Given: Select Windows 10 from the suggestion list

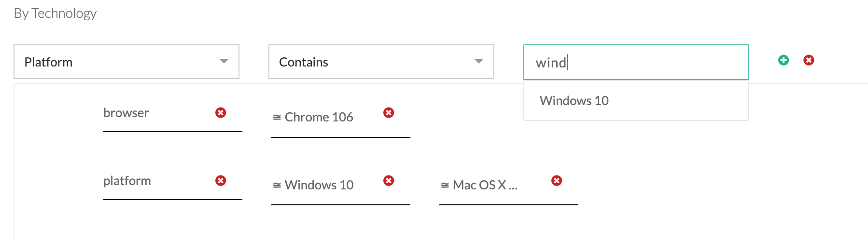Looking at the screenshot, I should 574,101.
